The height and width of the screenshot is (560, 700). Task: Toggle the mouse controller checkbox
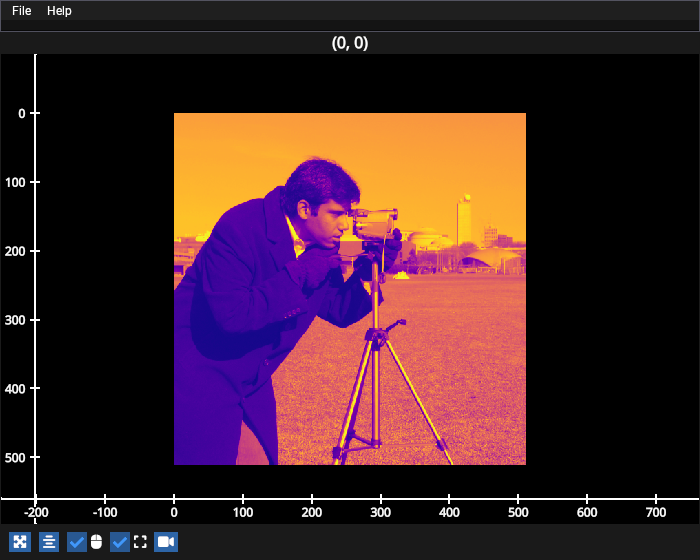click(x=77, y=542)
